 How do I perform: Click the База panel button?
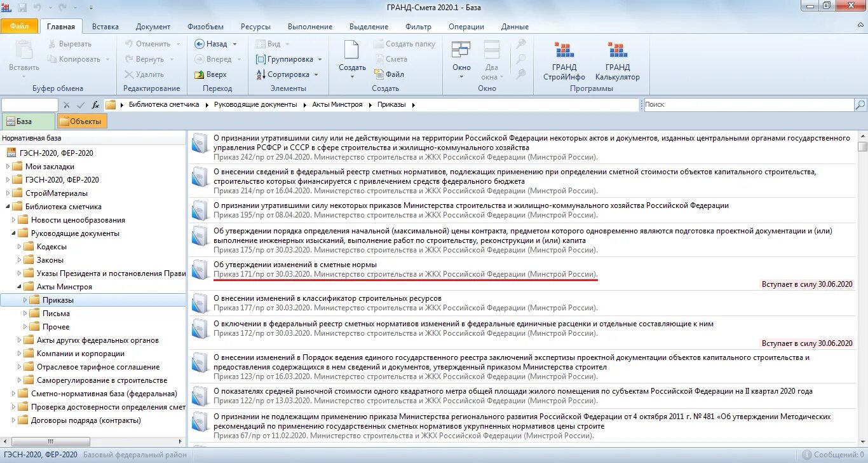tap(28, 121)
